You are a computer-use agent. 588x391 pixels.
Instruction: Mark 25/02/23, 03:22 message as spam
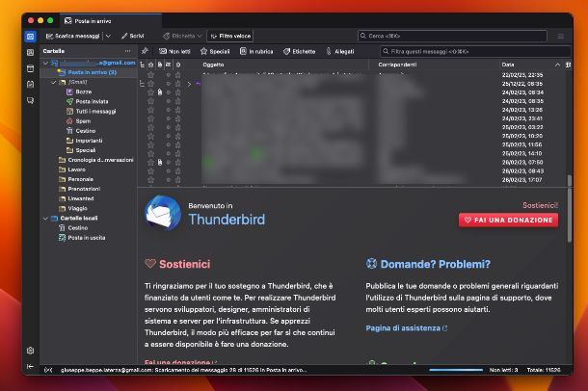[x=177, y=127]
